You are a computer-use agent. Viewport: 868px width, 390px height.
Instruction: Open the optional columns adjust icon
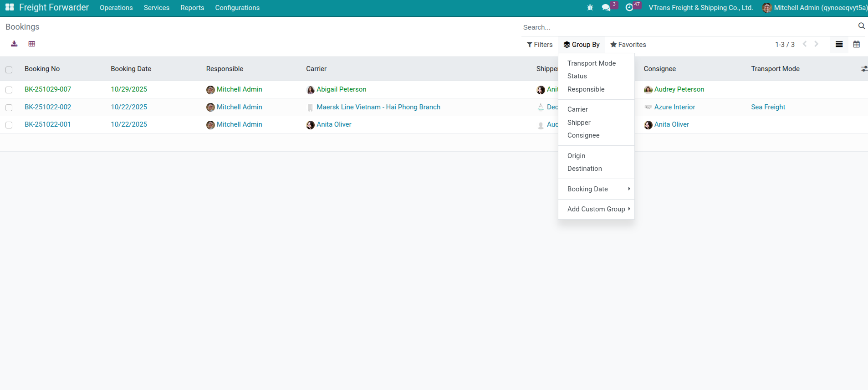[864, 69]
